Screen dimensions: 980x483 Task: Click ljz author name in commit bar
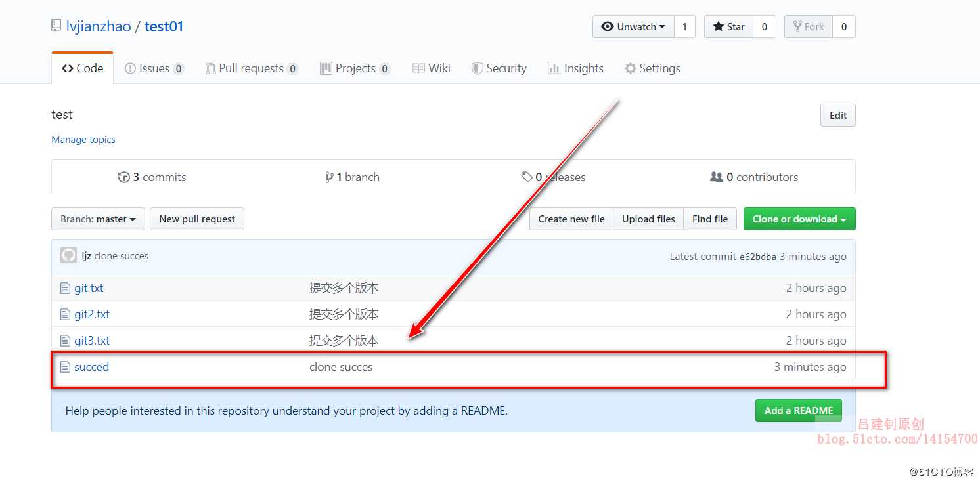pos(87,256)
